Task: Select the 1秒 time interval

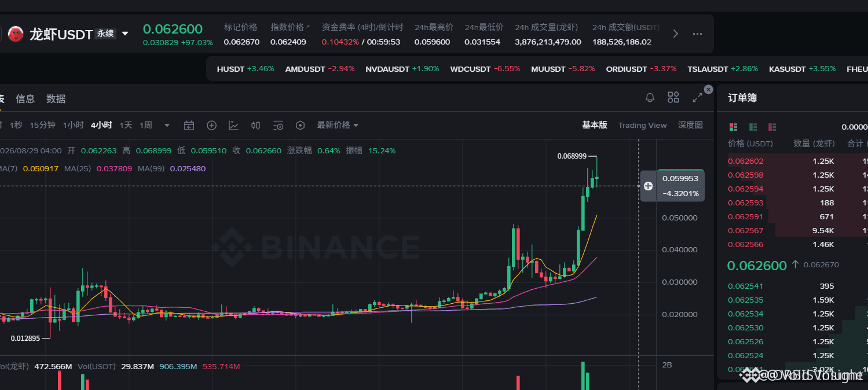Action: 16,125
